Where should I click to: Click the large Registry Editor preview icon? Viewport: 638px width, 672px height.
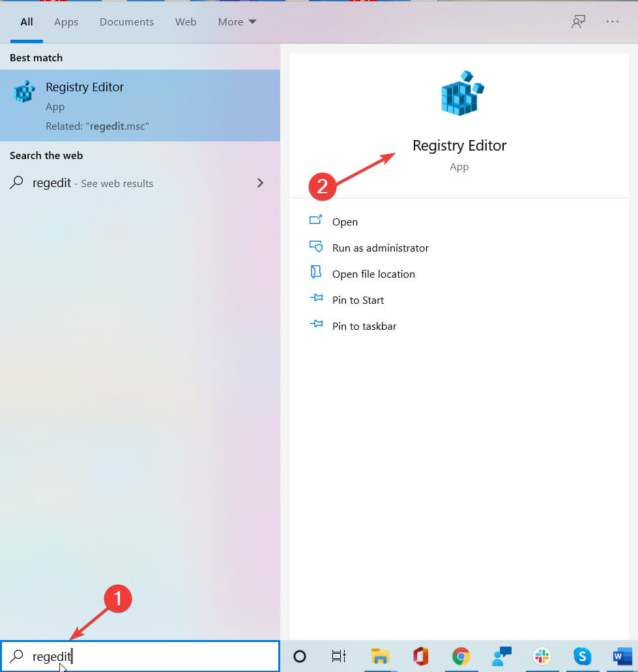(462, 93)
